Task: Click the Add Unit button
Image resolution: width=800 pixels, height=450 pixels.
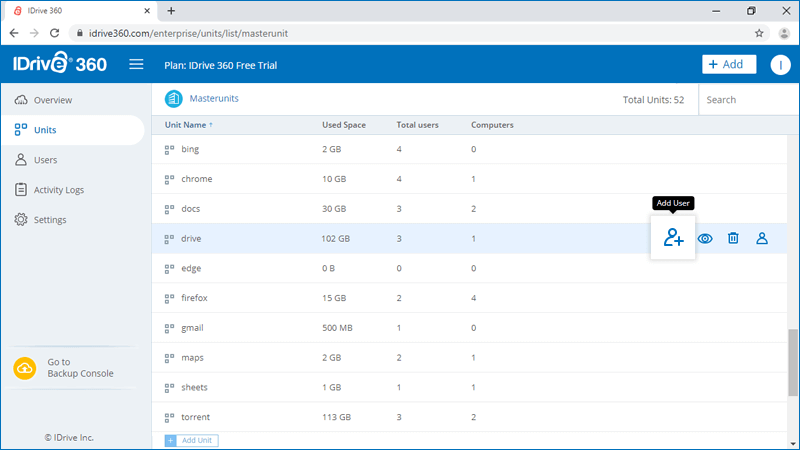Action: (x=191, y=440)
